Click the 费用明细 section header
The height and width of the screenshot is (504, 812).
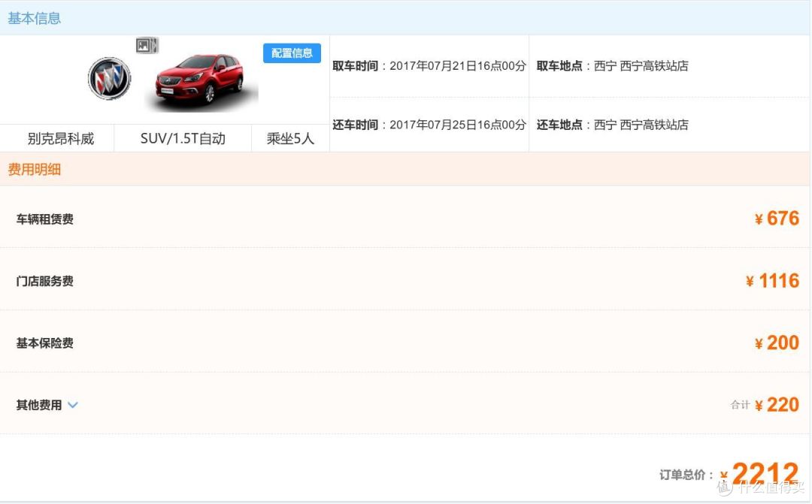(34, 169)
